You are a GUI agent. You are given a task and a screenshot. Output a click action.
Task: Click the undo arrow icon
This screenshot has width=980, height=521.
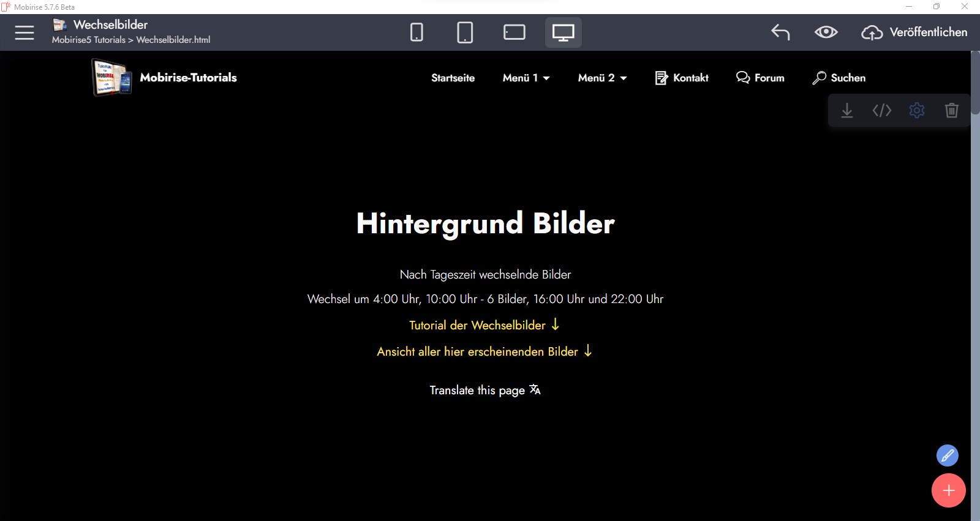[x=780, y=32]
